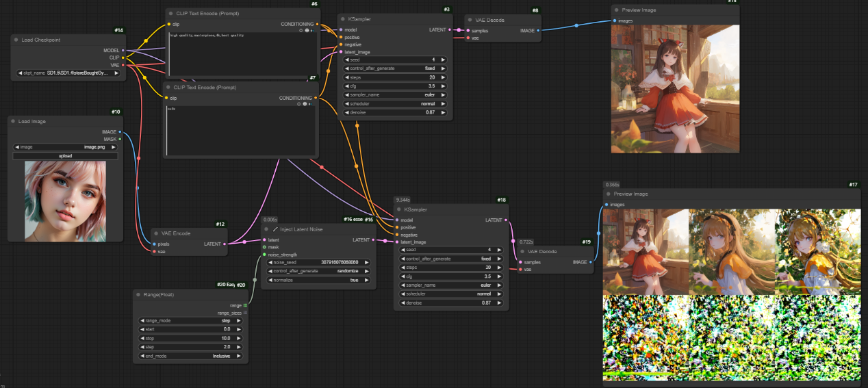This screenshot has height=388, width=868.
Task: Click the Inject Latent Noise pencil icon
Action: [275, 229]
